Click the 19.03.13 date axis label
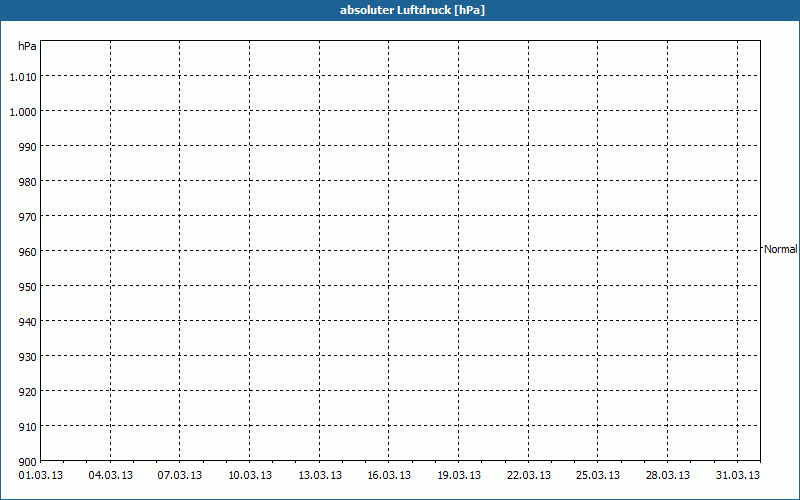This screenshot has width=800, height=500. tap(459, 476)
